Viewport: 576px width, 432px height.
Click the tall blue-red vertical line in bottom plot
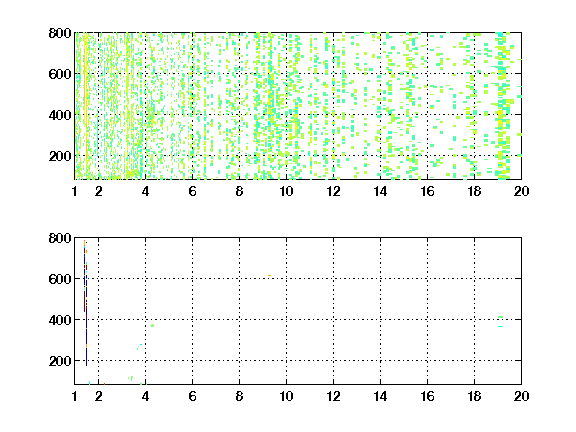(x=85, y=303)
